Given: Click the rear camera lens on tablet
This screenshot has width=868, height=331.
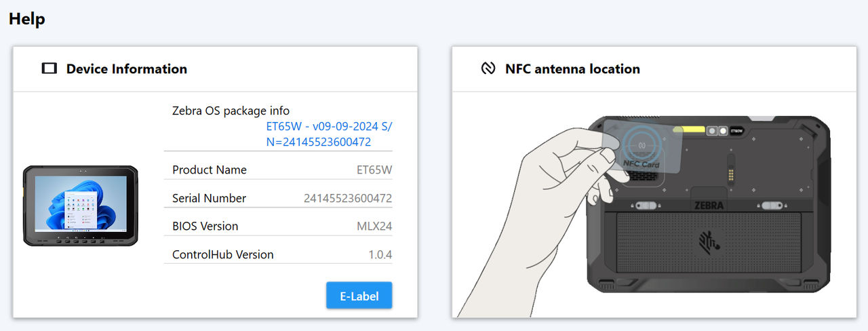Looking at the screenshot, I should click(x=712, y=130).
